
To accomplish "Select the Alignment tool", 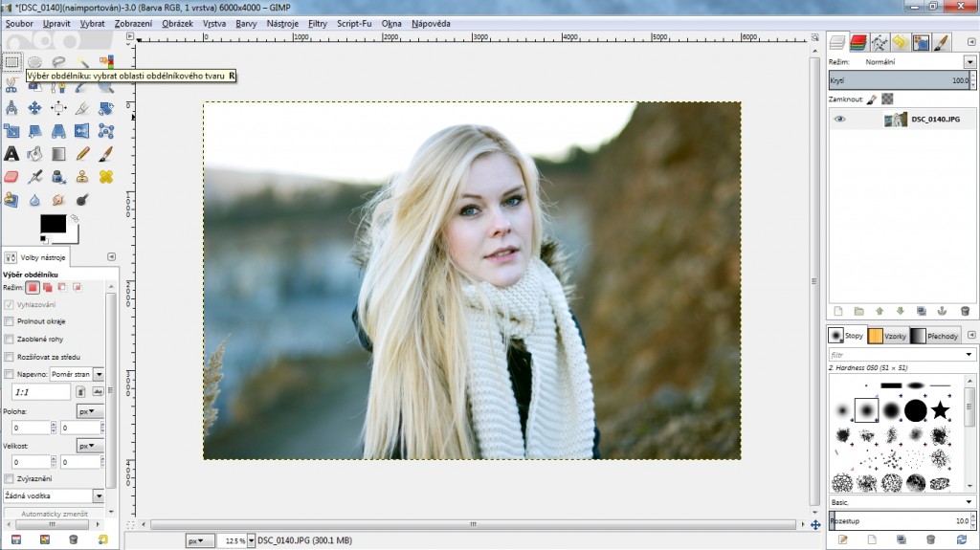I will pos(58,108).
